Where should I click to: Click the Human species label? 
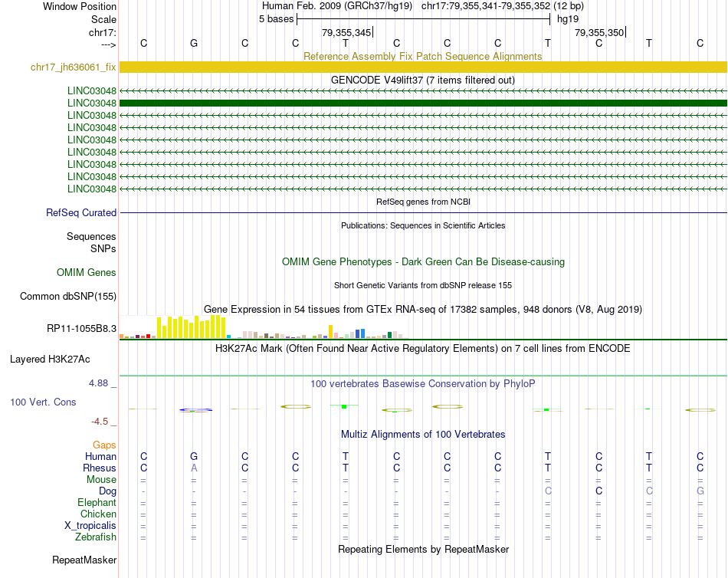coord(100,456)
